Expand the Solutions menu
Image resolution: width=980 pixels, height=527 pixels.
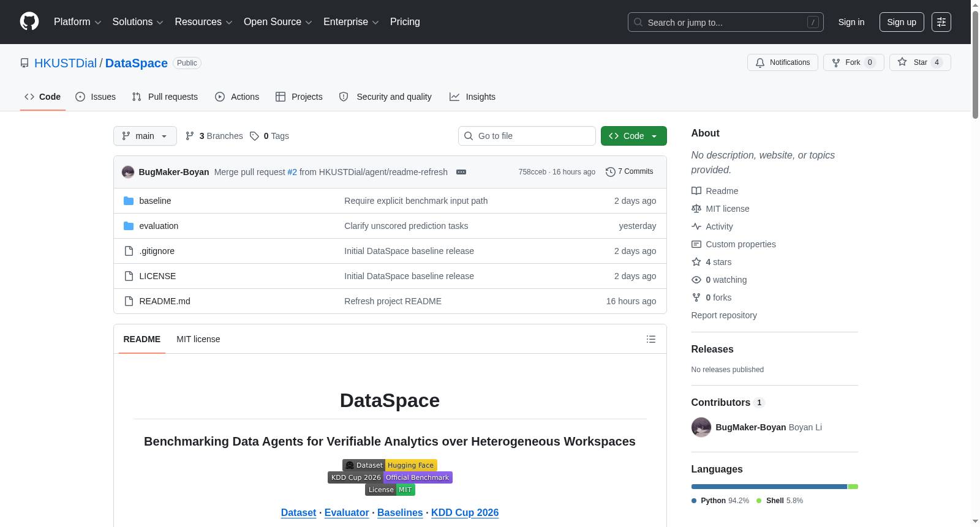tap(138, 22)
